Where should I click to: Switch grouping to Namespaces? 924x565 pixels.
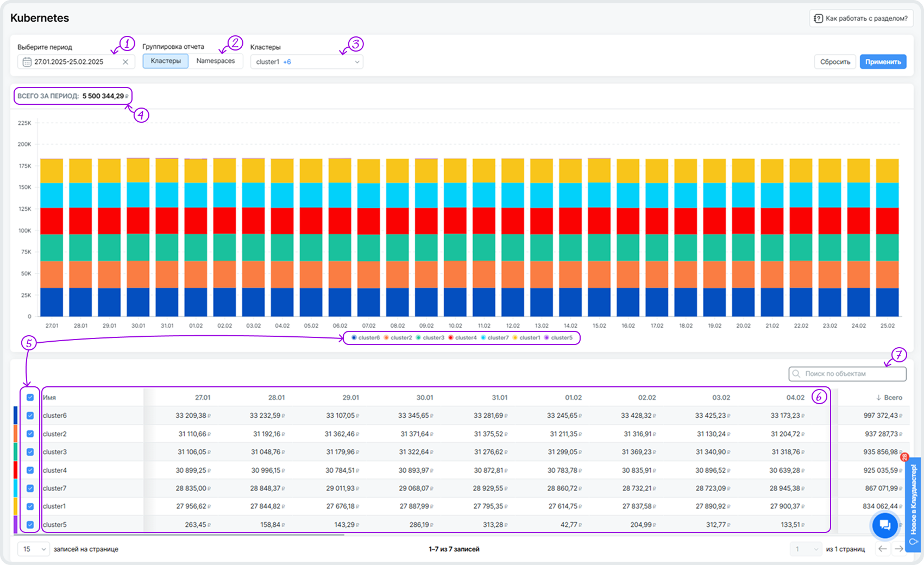coord(216,61)
